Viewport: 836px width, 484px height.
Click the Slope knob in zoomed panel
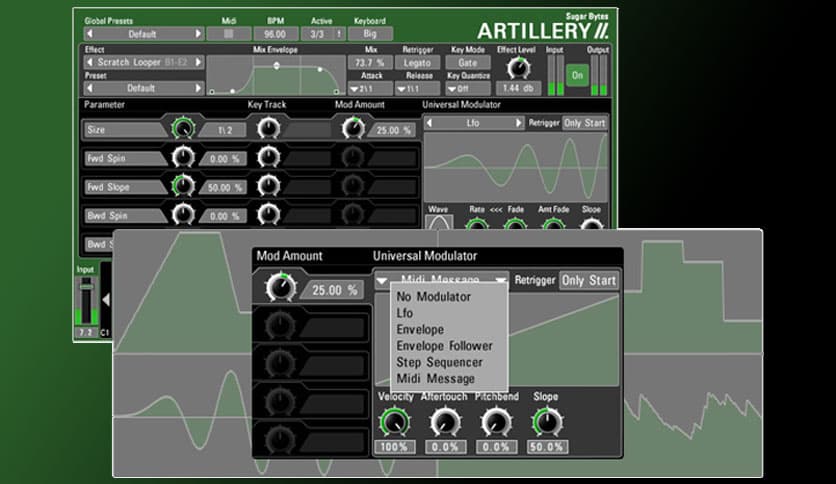tap(547, 422)
